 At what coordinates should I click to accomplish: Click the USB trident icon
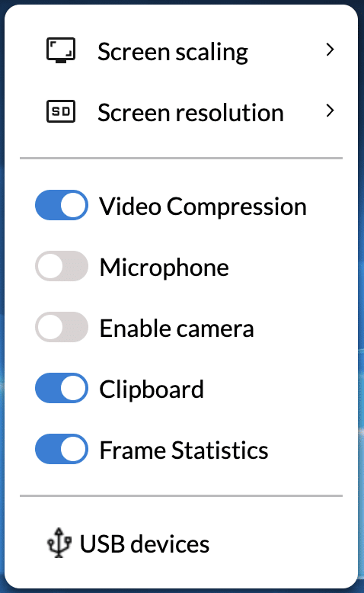click(59, 543)
